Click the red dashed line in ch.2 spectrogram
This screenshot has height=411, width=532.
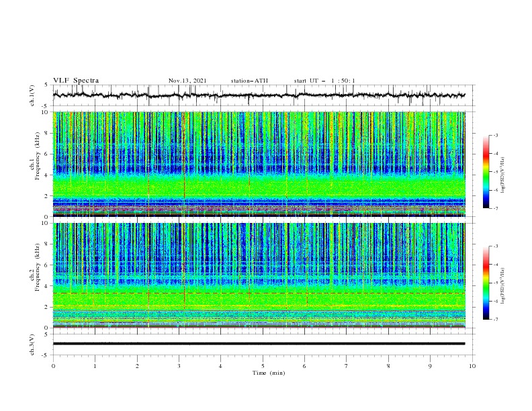[x=259, y=293]
